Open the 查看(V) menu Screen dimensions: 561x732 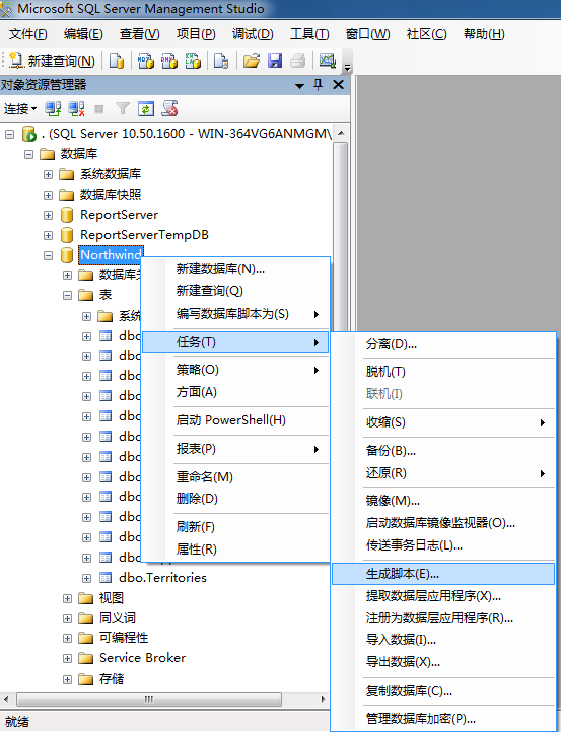tap(140, 34)
